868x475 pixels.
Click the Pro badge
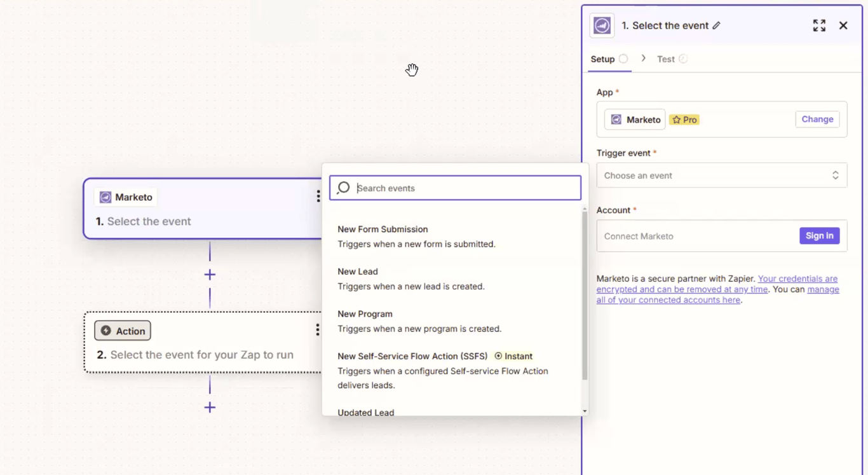[x=684, y=120]
